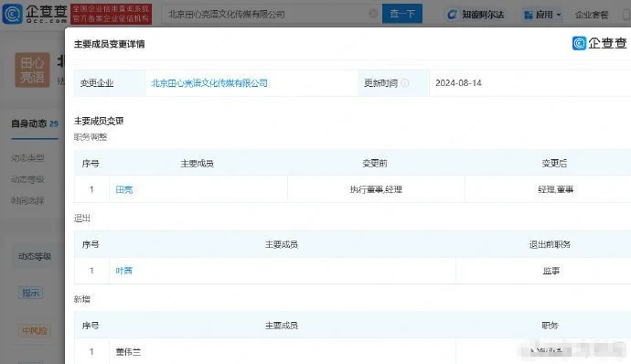This screenshot has width=631, height=364.
Task: Click the 提示 level tag
Action: 30,293
